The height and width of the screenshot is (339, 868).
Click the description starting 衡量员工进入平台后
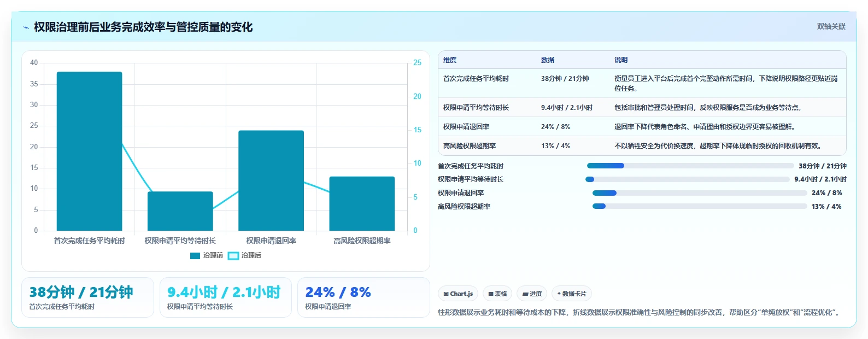(726, 84)
